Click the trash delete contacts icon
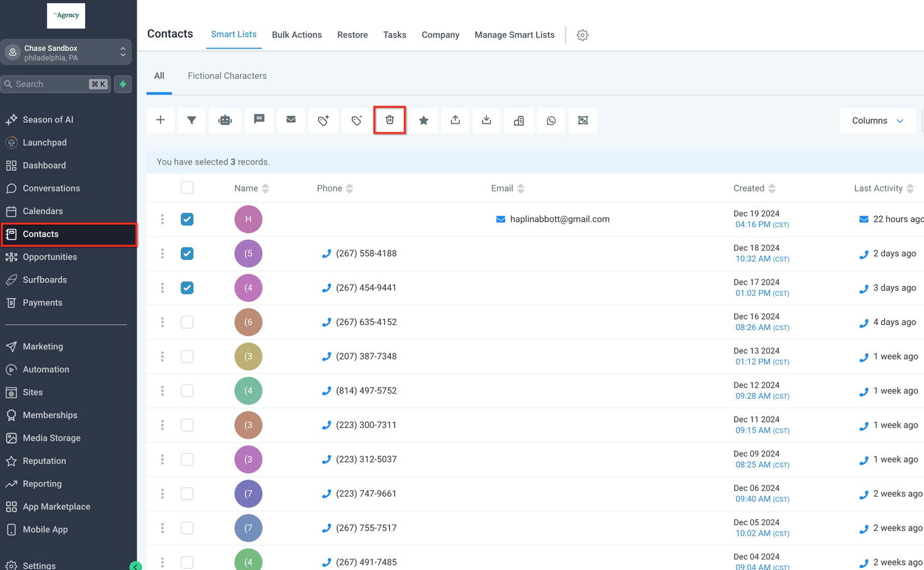 tap(389, 120)
